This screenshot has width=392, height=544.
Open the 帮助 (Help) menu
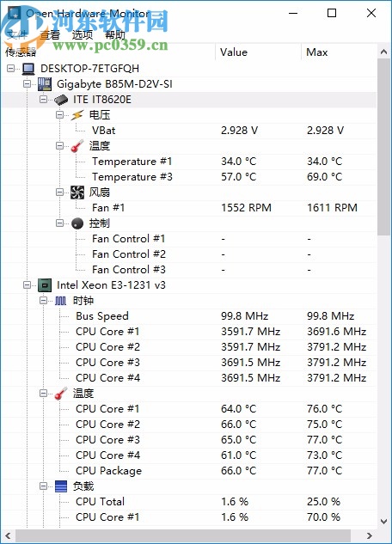[x=115, y=34]
